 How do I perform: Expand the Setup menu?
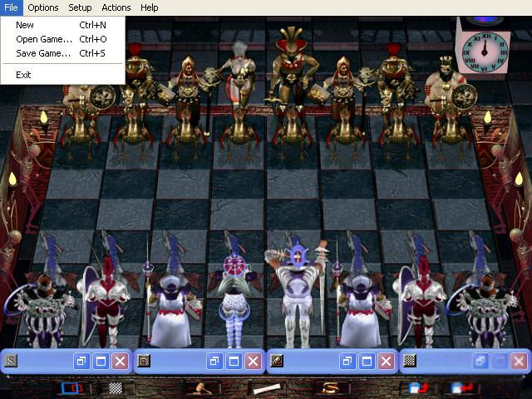tap(80, 7)
